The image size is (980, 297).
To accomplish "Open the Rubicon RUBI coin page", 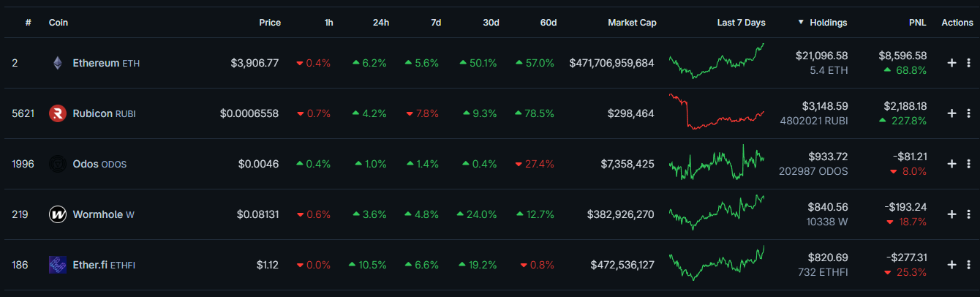I will click(x=104, y=113).
